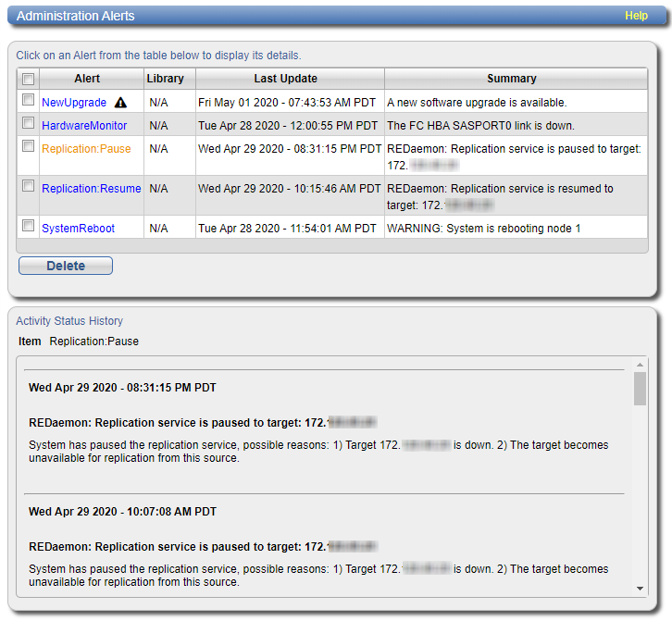Show the Replication:Resume alert details
Screen dimensions: 672x621
click(x=91, y=189)
